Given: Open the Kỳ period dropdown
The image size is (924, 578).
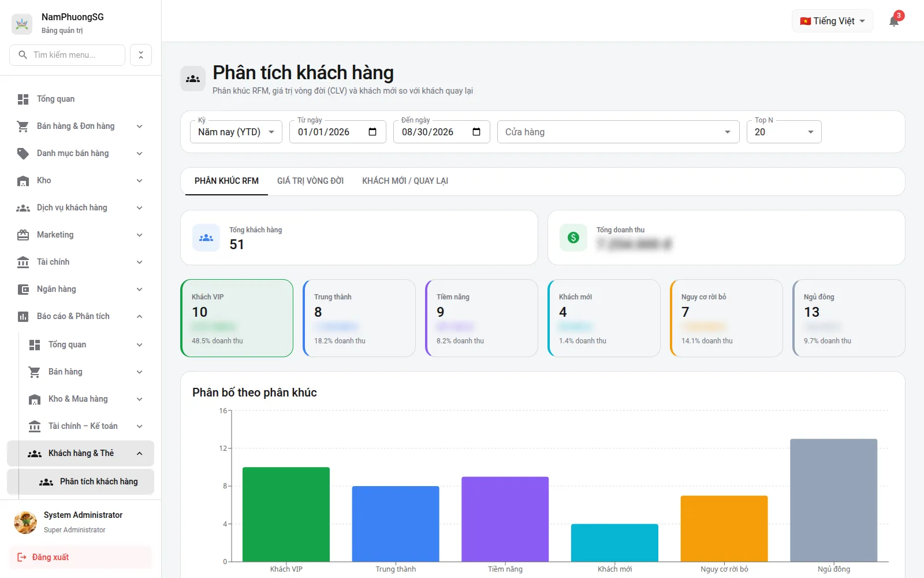Looking at the screenshot, I should point(236,132).
